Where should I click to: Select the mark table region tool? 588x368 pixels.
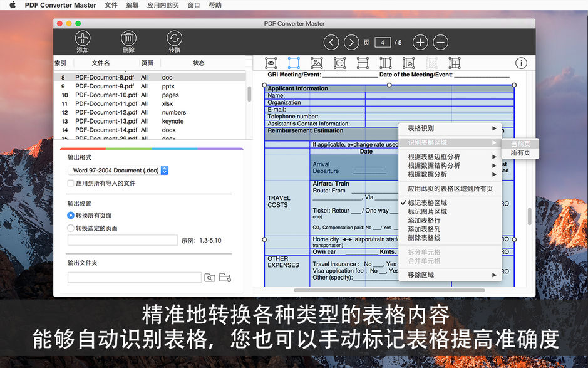tap(293, 63)
